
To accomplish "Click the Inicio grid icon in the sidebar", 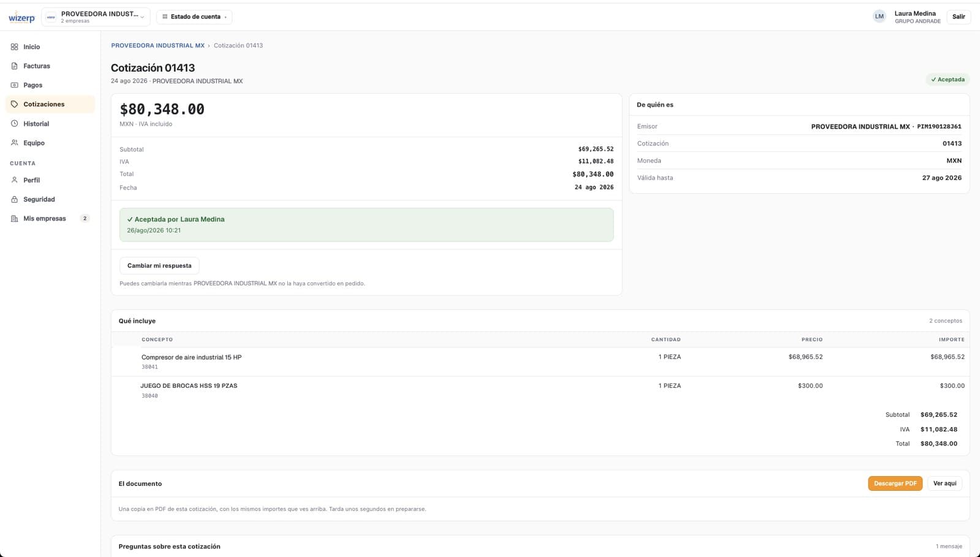I will tap(15, 47).
